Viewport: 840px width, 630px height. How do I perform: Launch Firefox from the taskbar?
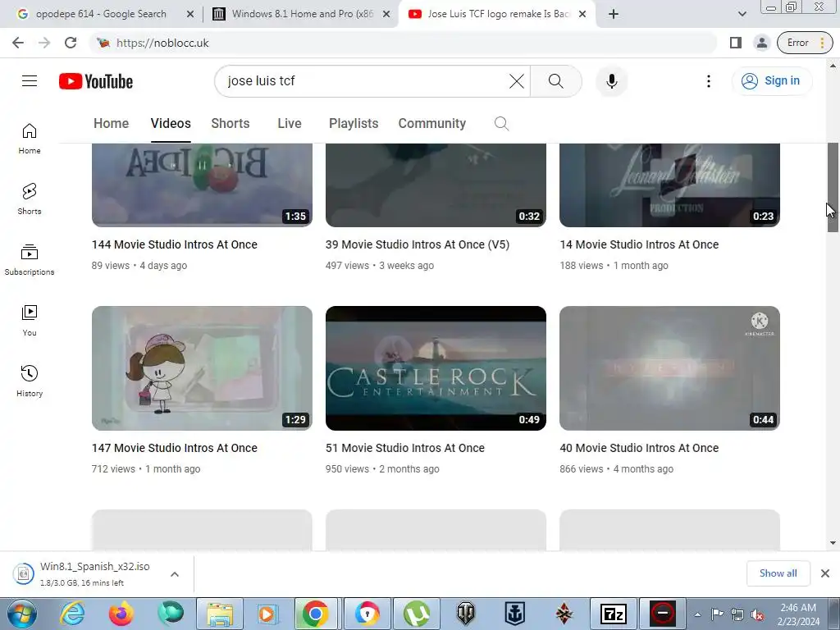point(121,614)
